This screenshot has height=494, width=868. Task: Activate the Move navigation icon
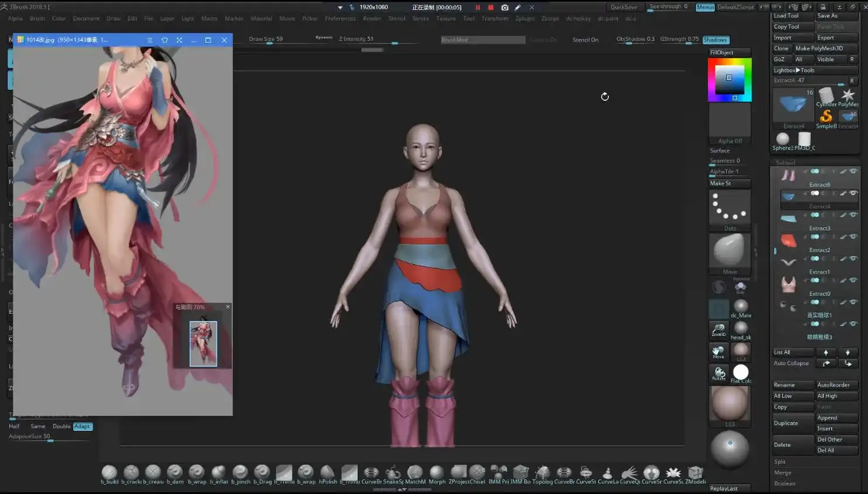click(718, 352)
